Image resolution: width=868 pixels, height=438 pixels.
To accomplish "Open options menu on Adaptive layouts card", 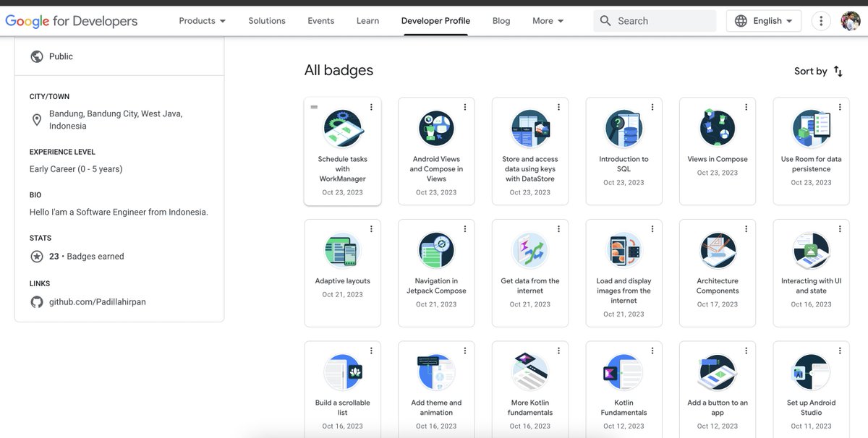I will tap(371, 229).
